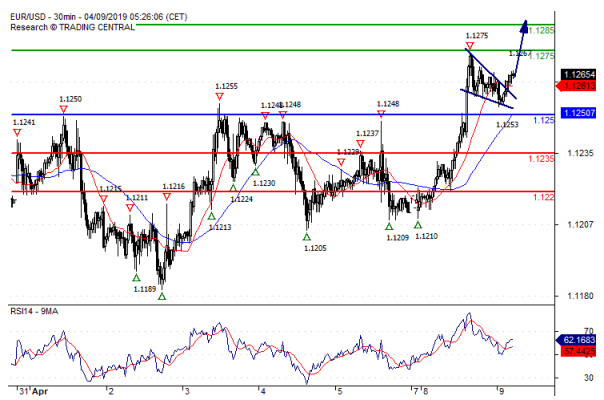
Task: Select the red triangle marker under 1.1255
Action: [219, 98]
